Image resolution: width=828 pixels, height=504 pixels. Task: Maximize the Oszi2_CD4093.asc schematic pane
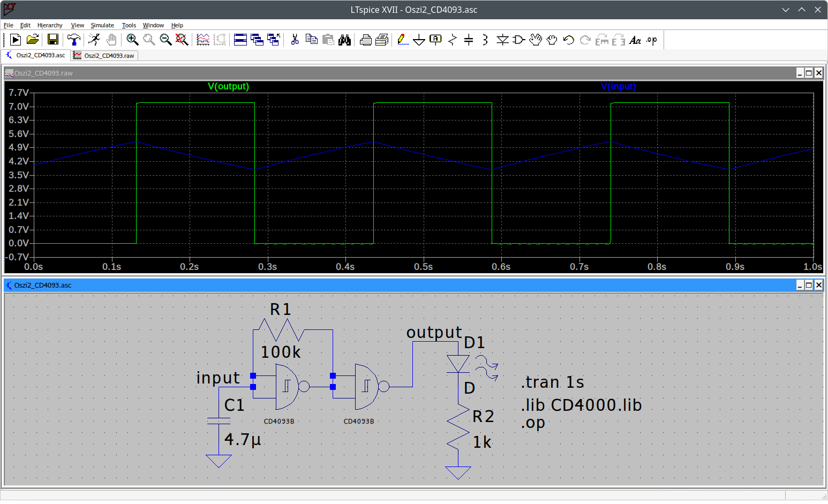coord(809,285)
